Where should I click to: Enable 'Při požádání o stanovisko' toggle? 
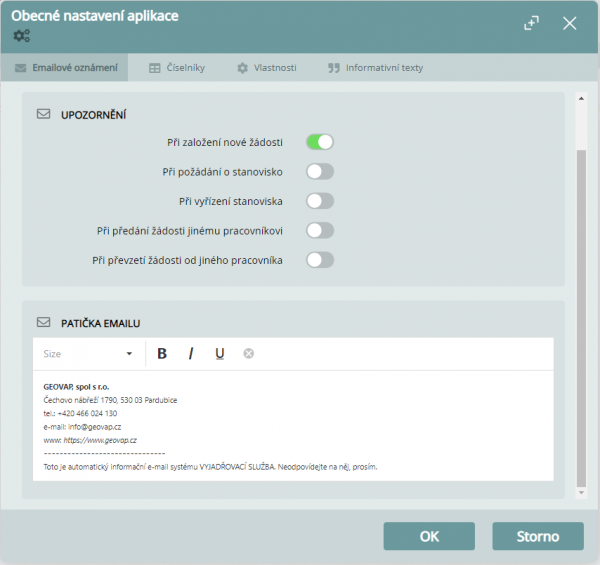(x=319, y=171)
